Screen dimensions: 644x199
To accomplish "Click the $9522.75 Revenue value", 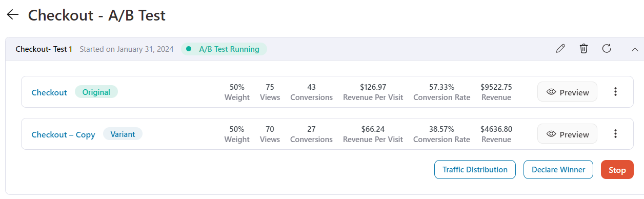I will (x=496, y=87).
